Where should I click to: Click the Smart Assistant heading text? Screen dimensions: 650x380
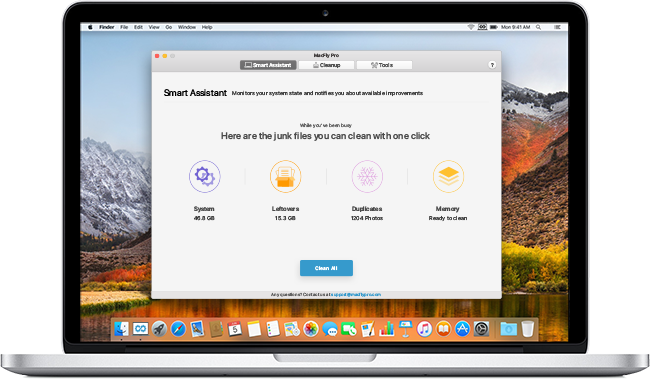coord(195,93)
